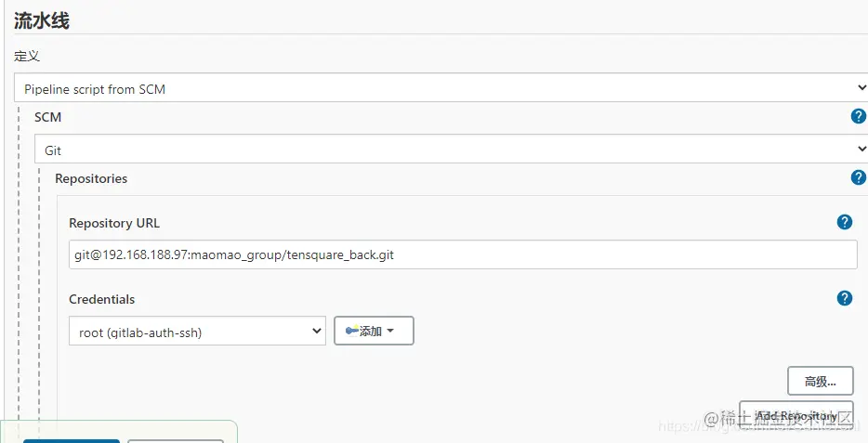Click the 定义 label
This screenshot has height=443, width=868.
(27, 56)
